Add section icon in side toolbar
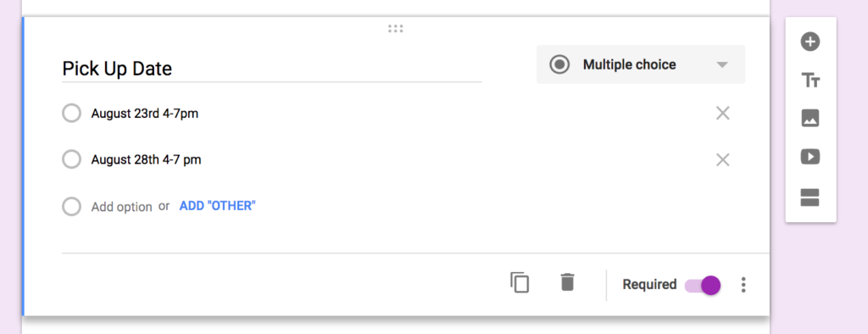The width and height of the screenshot is (868, 334). click(810, 198)
